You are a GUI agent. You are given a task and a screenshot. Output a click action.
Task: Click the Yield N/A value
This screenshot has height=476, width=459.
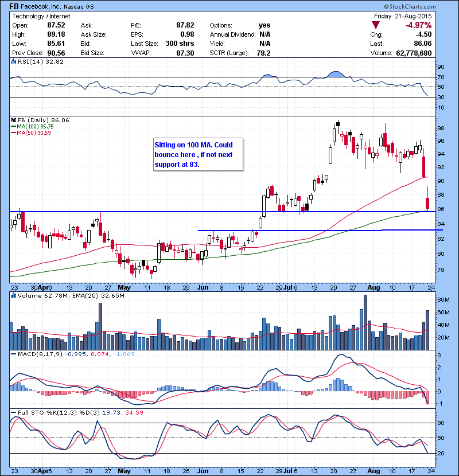pos(265,44)
